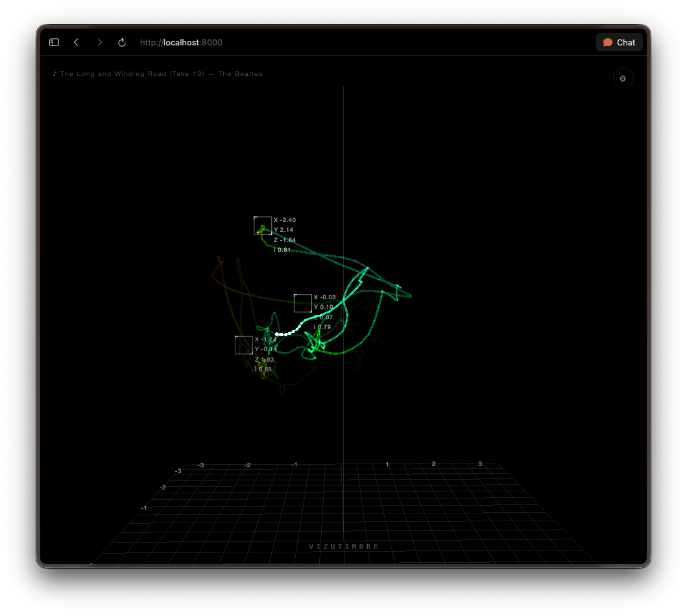Focus the localhost:8000 address field
Screen dimensions: 687x616
pos(181,43)
